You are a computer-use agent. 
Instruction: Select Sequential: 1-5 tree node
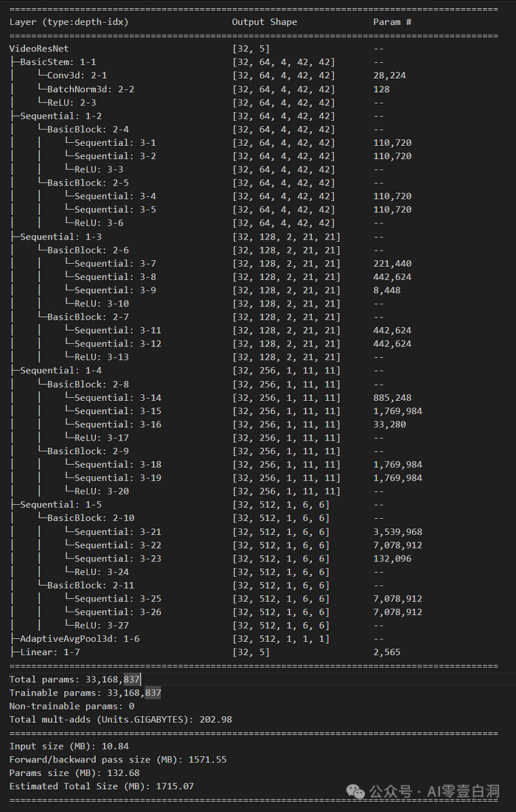(x=55, y=505)
